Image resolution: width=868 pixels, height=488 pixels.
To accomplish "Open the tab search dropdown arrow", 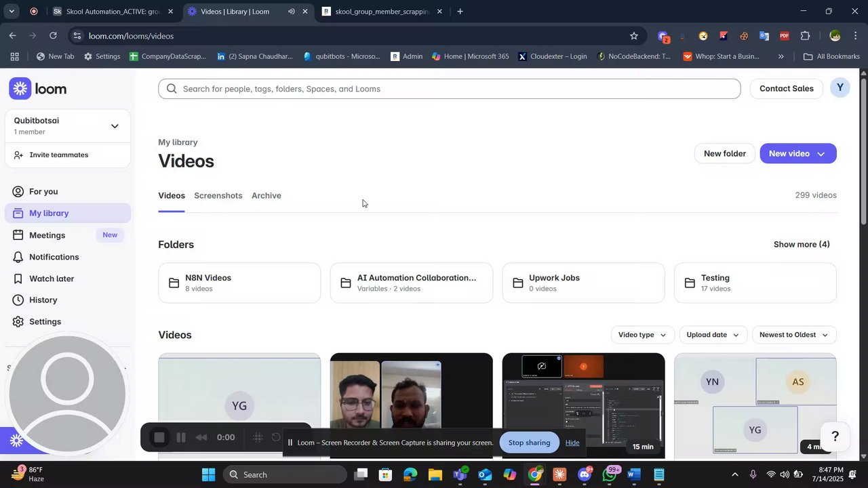I will coord(12,12).
